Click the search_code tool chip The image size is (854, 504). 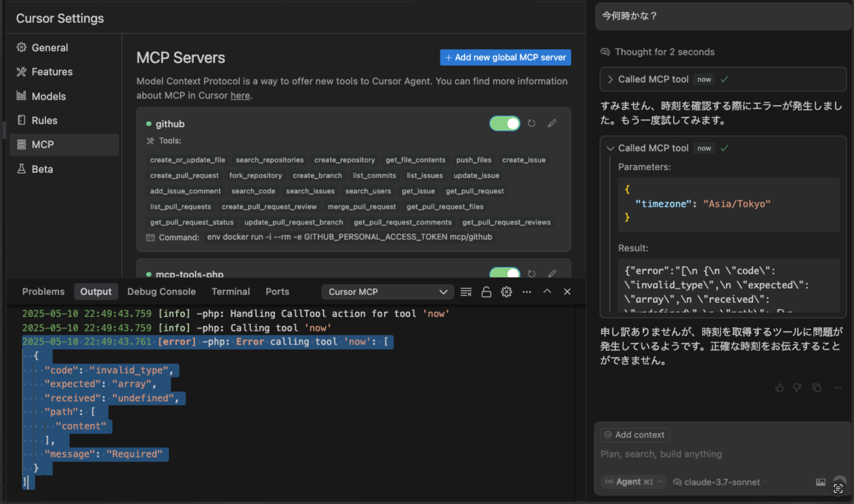253,191
